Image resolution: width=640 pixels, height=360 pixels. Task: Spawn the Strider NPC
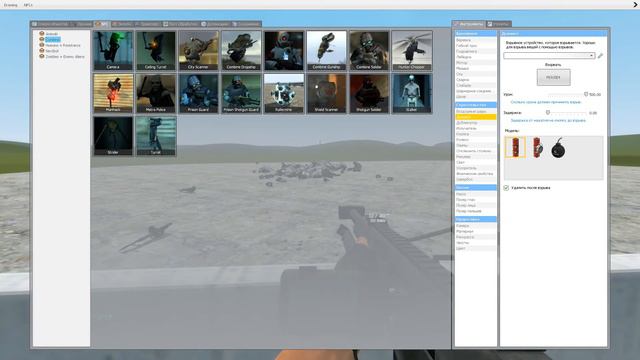113,136
